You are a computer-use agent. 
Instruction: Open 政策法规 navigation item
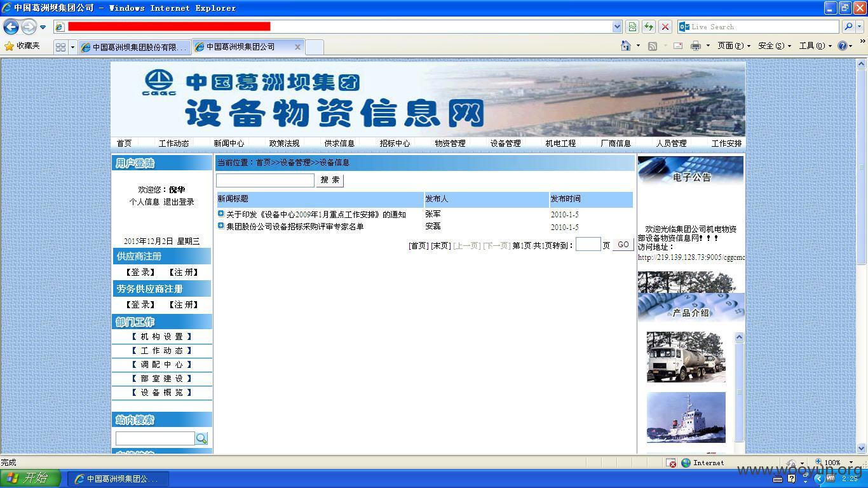(x=284, y=144)
